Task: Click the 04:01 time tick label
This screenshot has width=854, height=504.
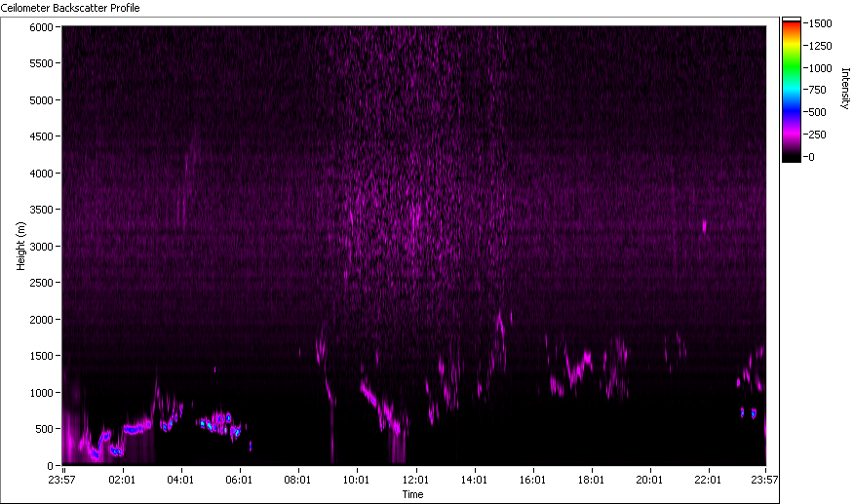Action: 180,480
